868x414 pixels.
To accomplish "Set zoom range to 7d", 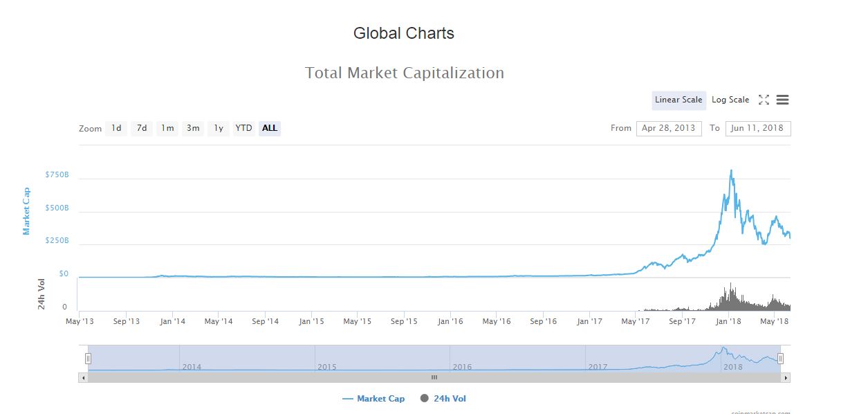I will pos(142,128).
